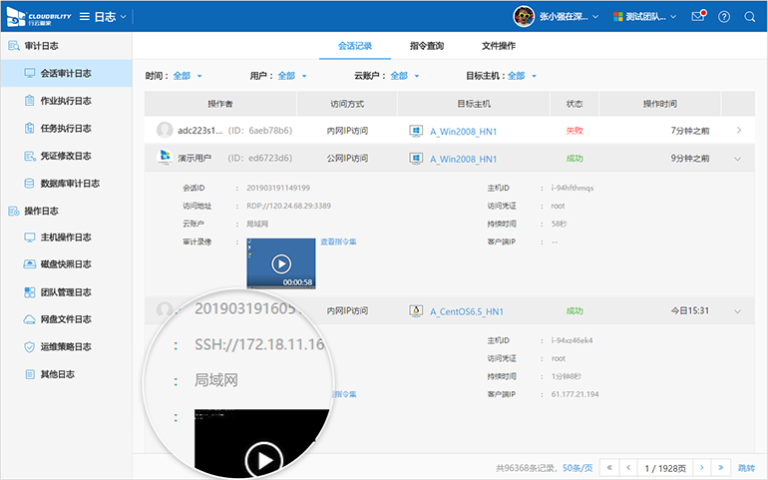Expand the adc223s1 failed session row
The width and height of the screenshot is (768, 480).
pyautogui.click(x=738, y=130)
